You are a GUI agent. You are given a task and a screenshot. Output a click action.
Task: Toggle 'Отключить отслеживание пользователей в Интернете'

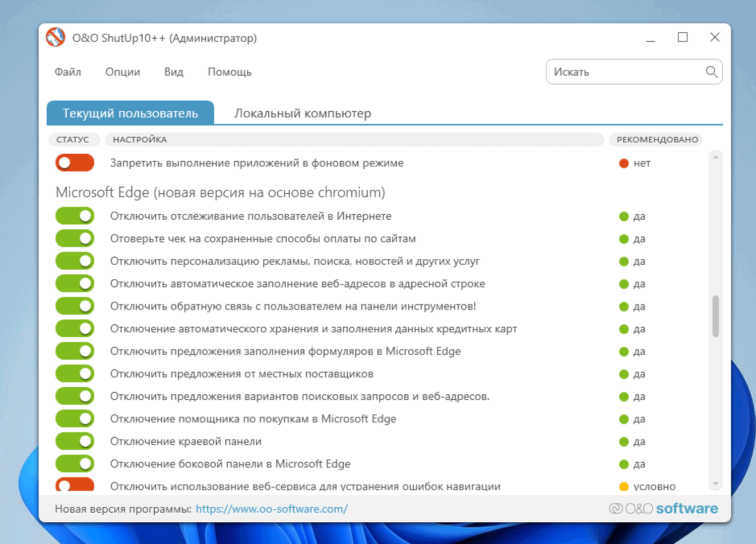tap(75, 216)
